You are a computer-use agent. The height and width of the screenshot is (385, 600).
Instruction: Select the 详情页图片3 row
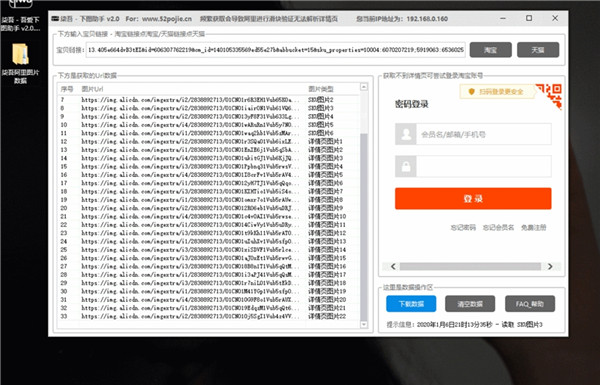click(209, 158)
